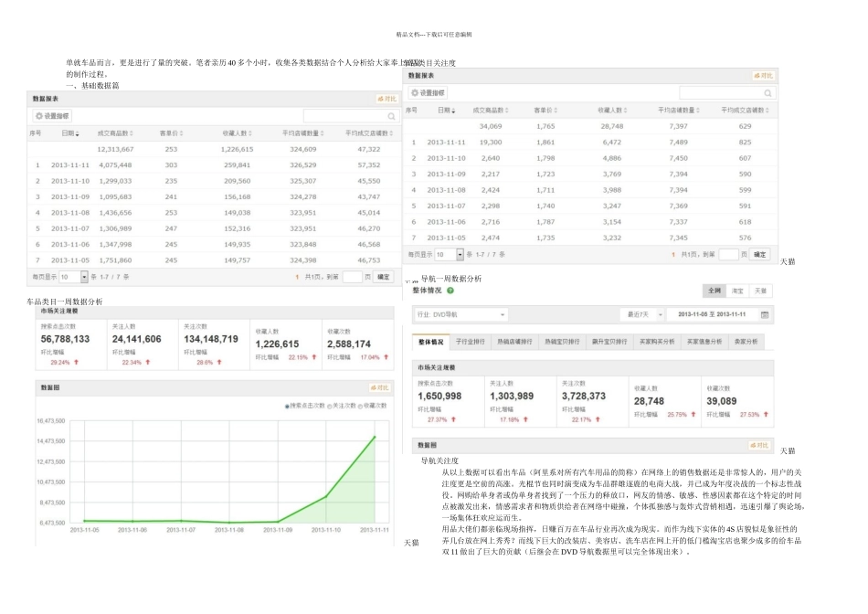
Task: Click the page number input in left table
Action: pos(352,276)
